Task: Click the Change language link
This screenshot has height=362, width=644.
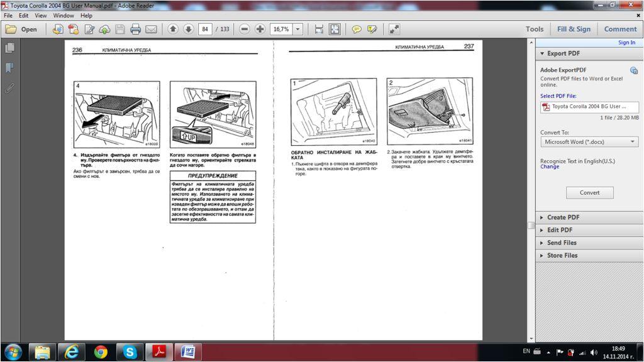Action: coord(549,167)
